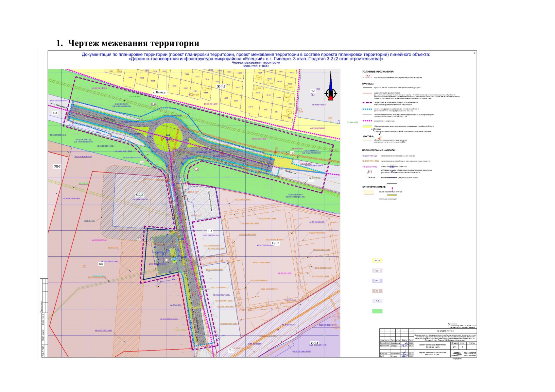Click the КС zone label on the map

tap(101, 264)
